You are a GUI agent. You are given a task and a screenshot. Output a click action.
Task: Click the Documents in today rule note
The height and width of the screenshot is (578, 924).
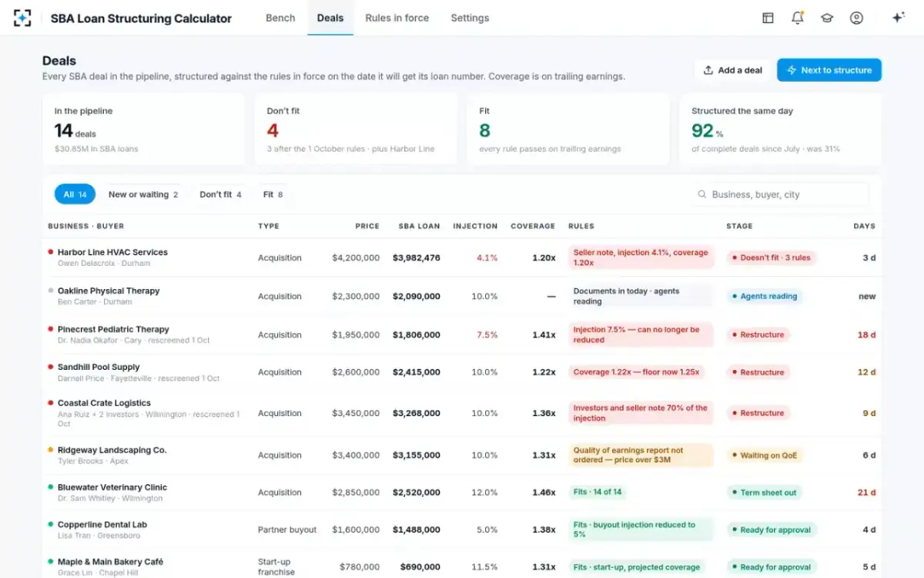coord(641,296)
